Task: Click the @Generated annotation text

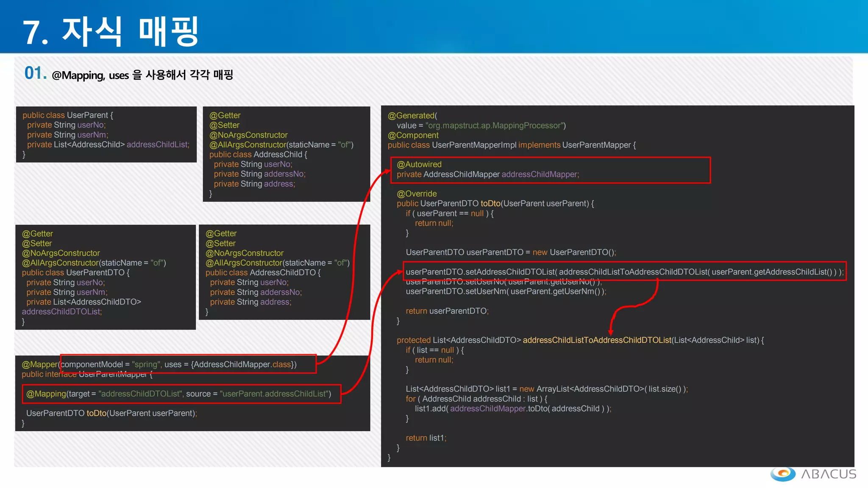Action: click(x=412, y=116)
